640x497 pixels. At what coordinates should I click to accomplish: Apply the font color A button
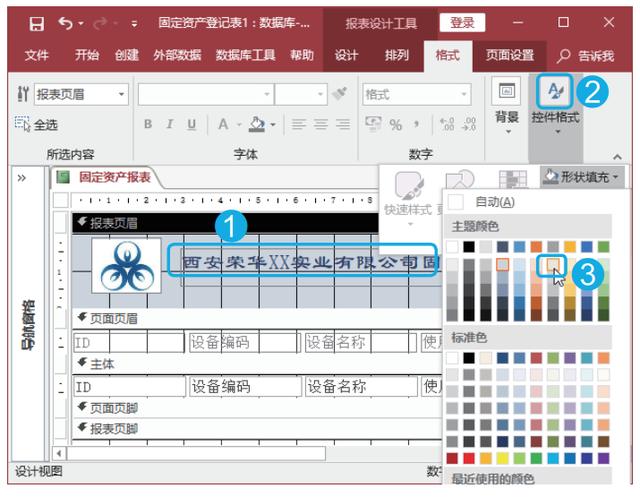point(223,124)
